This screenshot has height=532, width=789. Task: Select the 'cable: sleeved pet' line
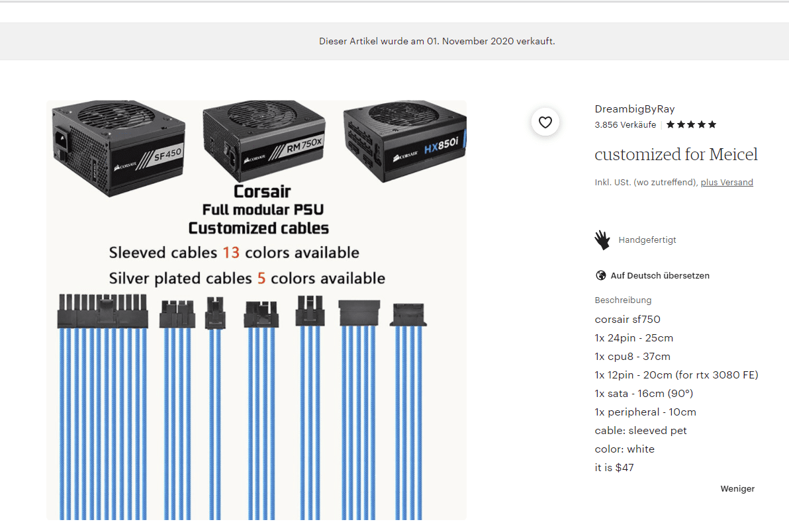[x=641, y=431]
